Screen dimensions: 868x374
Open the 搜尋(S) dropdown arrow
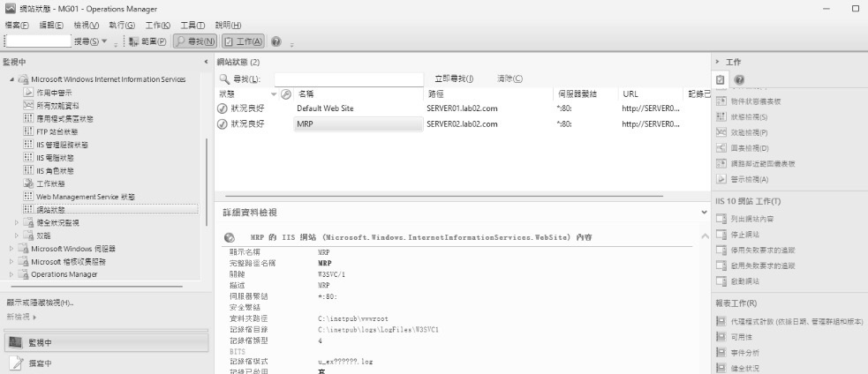coord(104,41)
